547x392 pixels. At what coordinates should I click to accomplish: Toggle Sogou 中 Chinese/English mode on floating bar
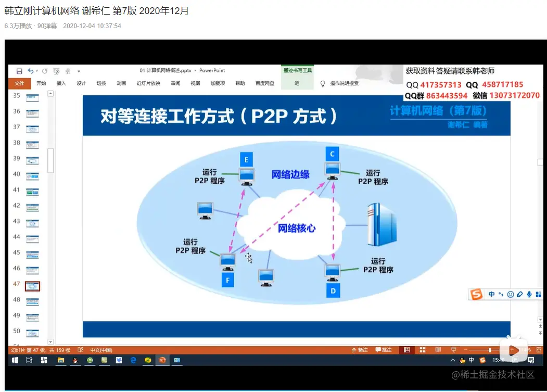[491, 294]
